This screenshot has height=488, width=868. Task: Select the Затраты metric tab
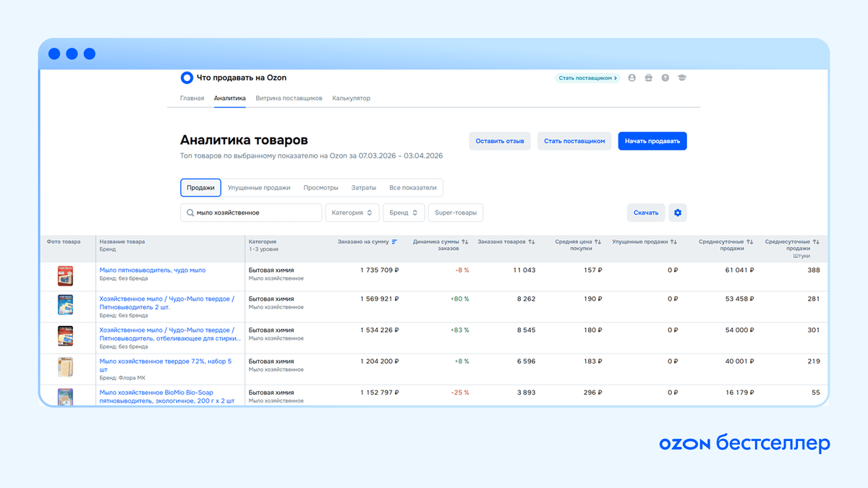tap(363, 187)
